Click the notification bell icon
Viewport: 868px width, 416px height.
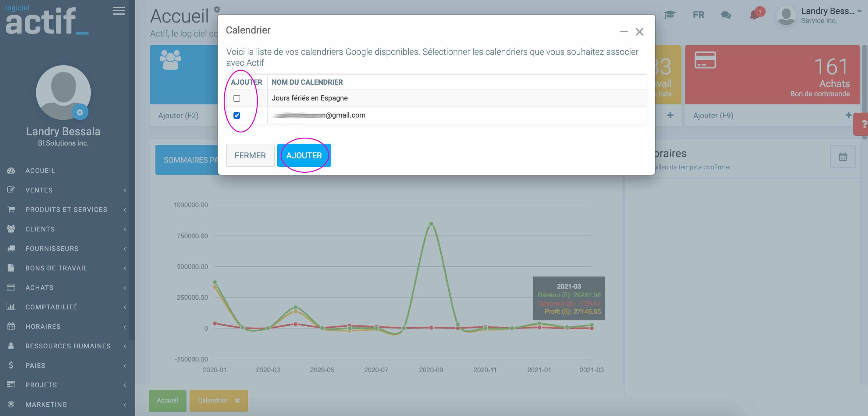pos(754,15)
